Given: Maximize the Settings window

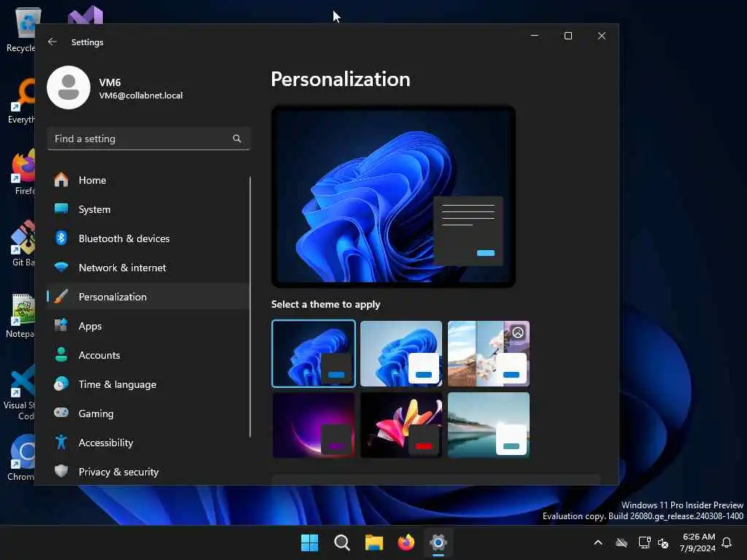Looking at the screenshot, I should pos(568,36).
